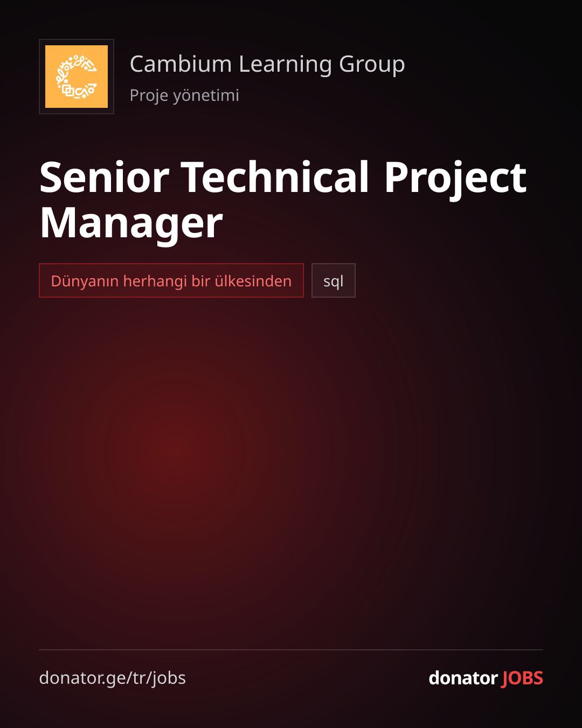582x728 pixels.
Task: Click the word Manager in the job title
Action: click(x=131, y=224)
